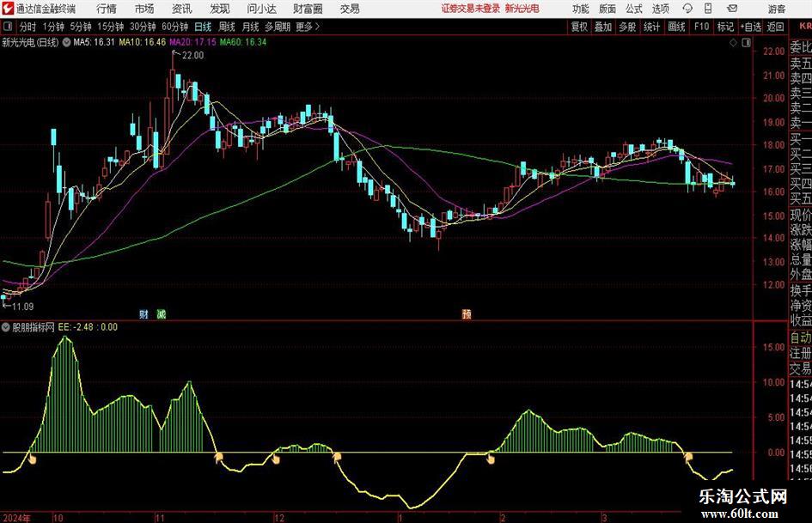The image size is (812, 523).
Task: Click the 预 forecast marker on chart
Action: point(467,313)
